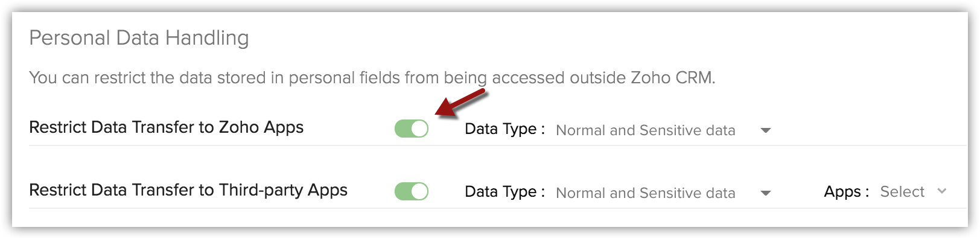980x239 pixels.
Task: Click the red arrow annotation icon
Action: [462, 102]
